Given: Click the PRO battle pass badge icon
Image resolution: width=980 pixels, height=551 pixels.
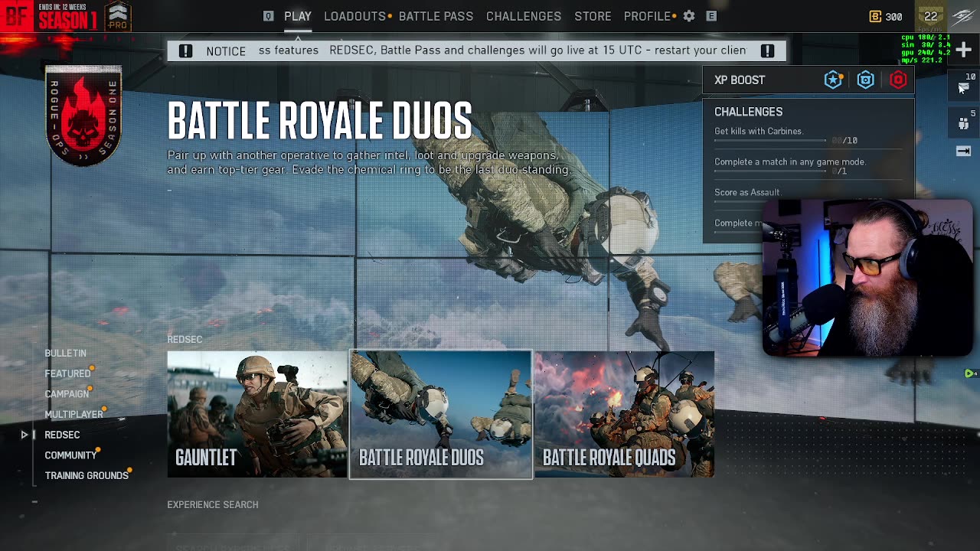Looking at the screenshot, I should point(117,16).
